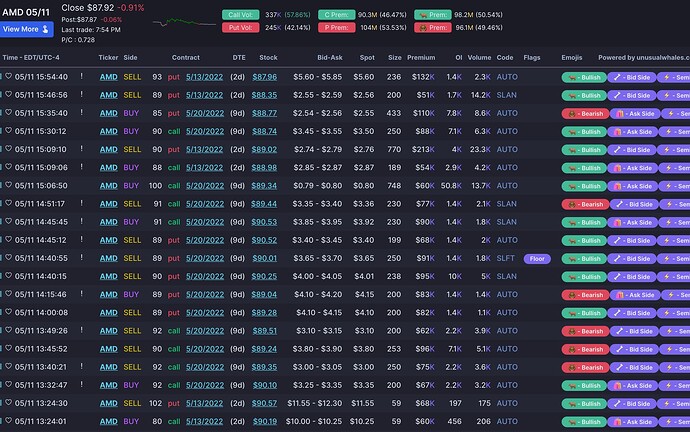The image size is (690, 432).
Task: Toggle heart on the 15:35:40 row
Action: pyautogui.click(x=8, y=112)
